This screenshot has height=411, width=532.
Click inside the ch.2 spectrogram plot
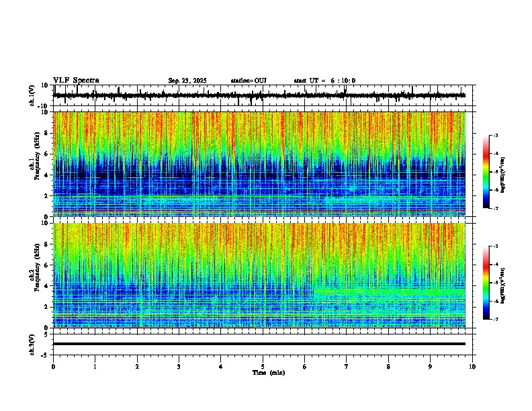coord(259,275)
